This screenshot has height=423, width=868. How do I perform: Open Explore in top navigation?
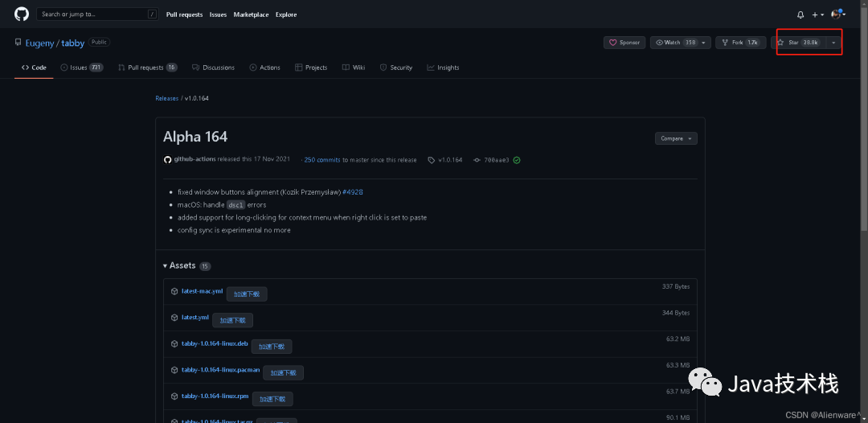click(x=286, y=14)
